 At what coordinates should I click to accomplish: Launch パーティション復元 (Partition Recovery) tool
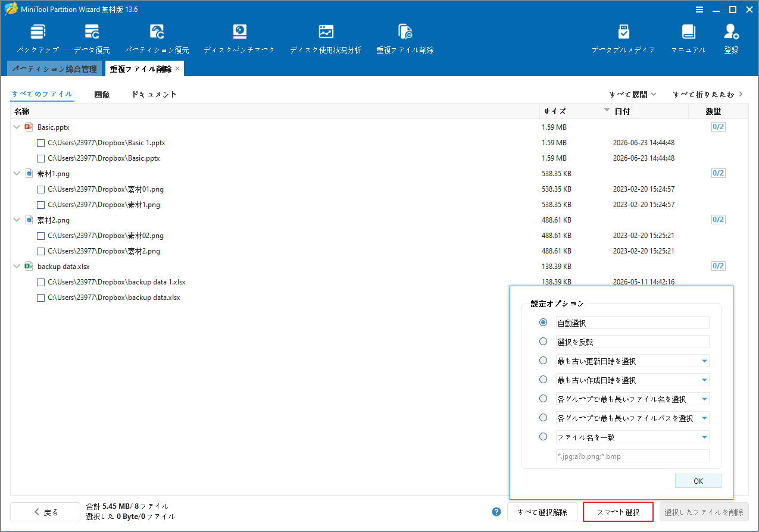157,39
